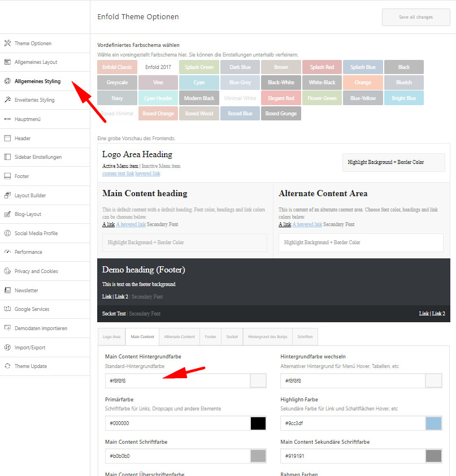The width and height of the screenshot is (456, 476).
Task: Switch to the Alternate Content tab
Action: [179, 337]
